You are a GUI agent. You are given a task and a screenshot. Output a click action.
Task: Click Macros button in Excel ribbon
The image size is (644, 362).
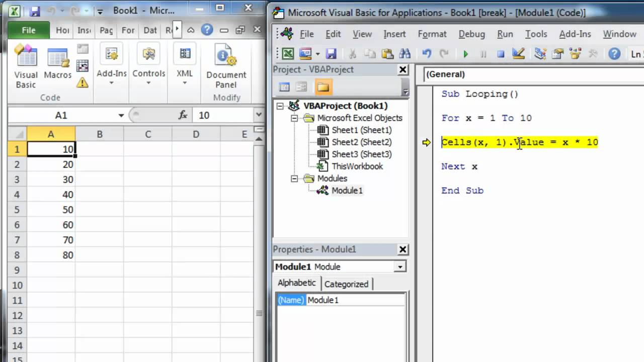coord(57,63)
